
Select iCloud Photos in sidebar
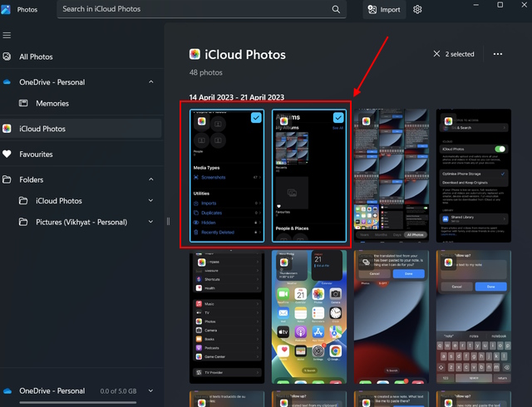(x=81, y=129)
